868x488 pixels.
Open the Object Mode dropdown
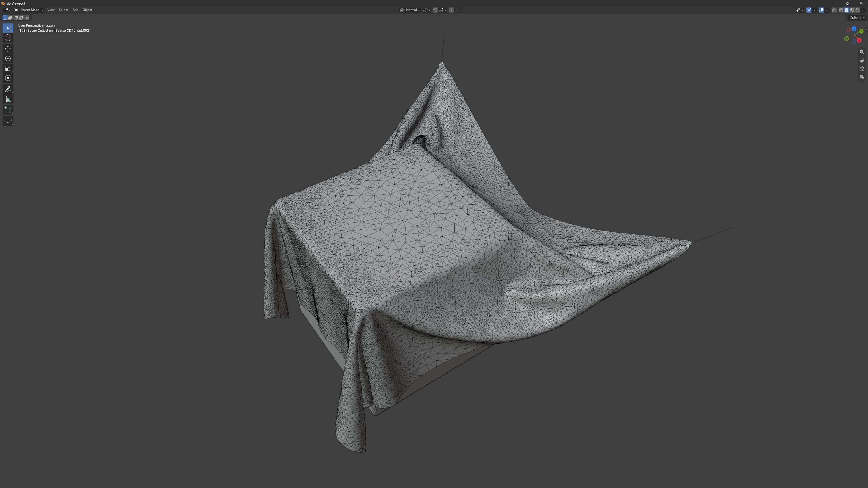(x=29, y=10)
